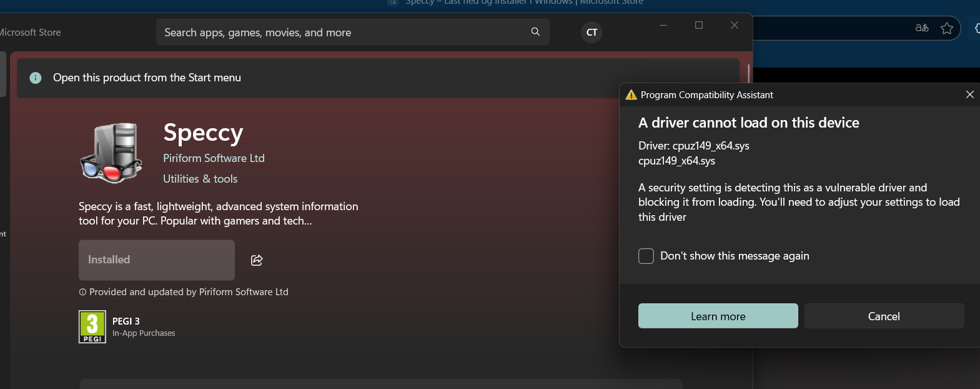Click the Microsoft Store scrollbar thumb
The height and width of the screenshot is (389, 980).
[x=748, y=73]
